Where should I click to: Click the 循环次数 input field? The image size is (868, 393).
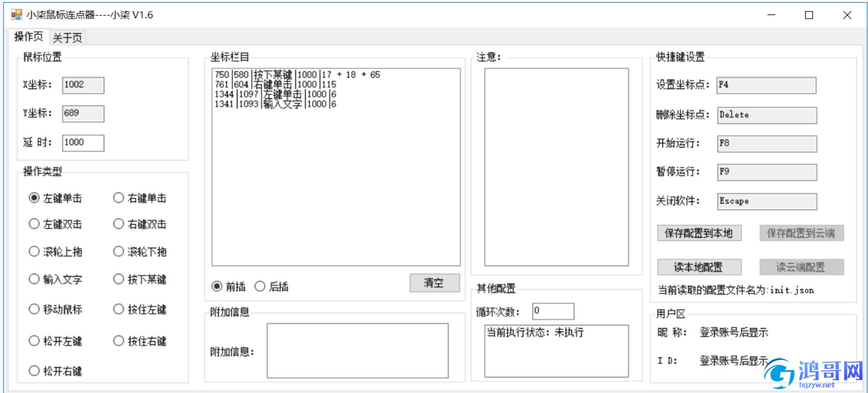[x=553, y=311]
